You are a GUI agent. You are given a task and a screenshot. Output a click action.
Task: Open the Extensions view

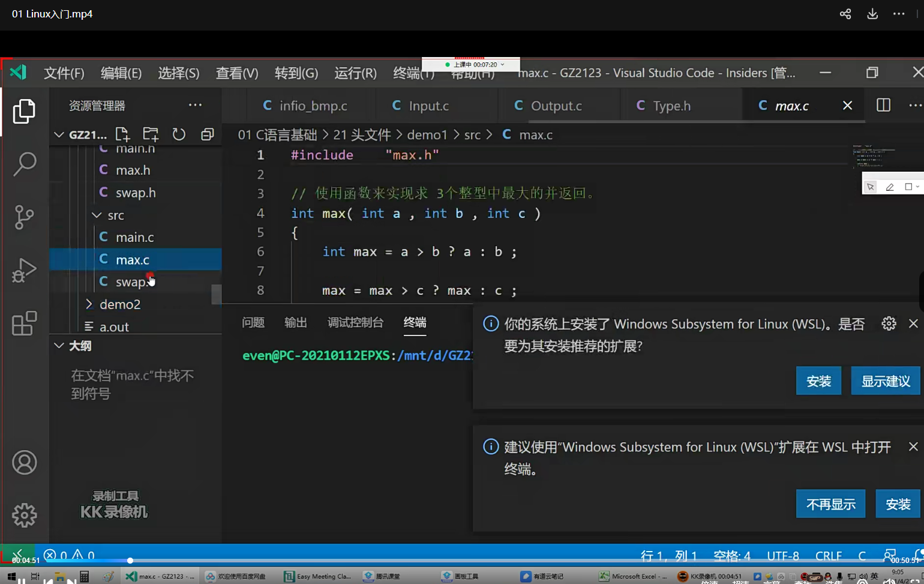click(24, 323)
